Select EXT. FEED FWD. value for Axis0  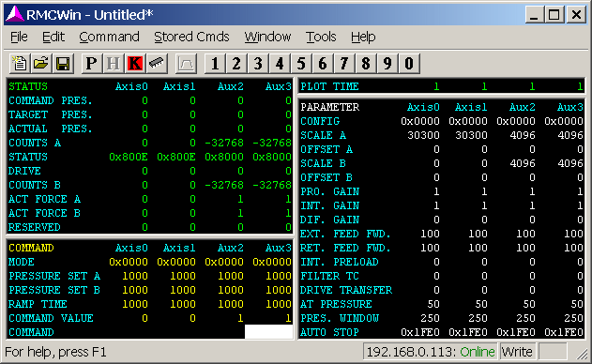pos(430,234)
